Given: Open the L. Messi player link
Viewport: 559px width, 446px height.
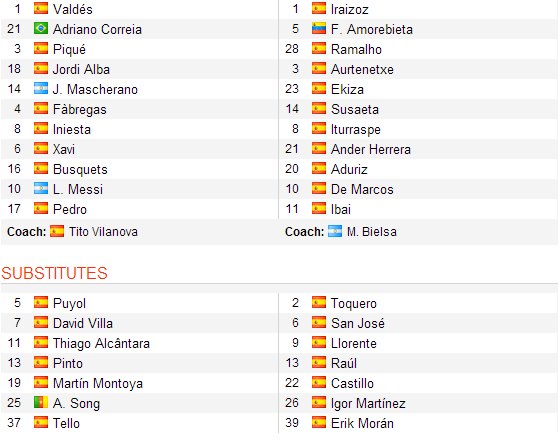Looking at the screenshot, I should [x=78, y=189].
